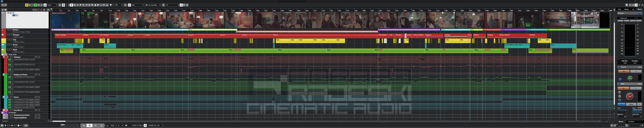Select the Line tool
The width and height of the screenshot is (644, 128).
(101, 5)
